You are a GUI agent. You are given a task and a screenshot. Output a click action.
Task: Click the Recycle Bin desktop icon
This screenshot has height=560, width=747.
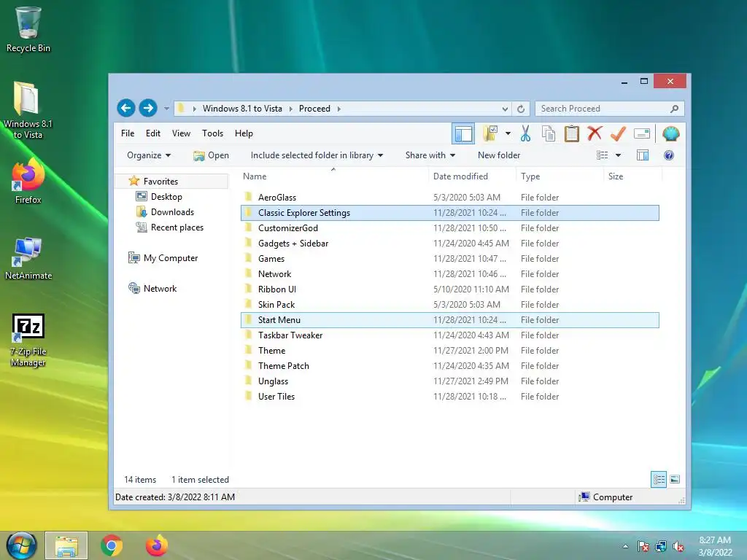[x=28, y=29]
